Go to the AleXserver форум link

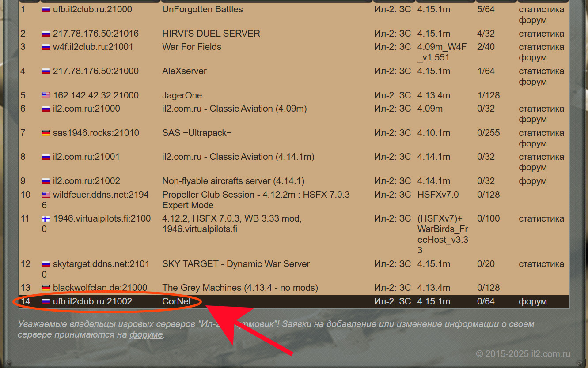(x=533, y=82)
